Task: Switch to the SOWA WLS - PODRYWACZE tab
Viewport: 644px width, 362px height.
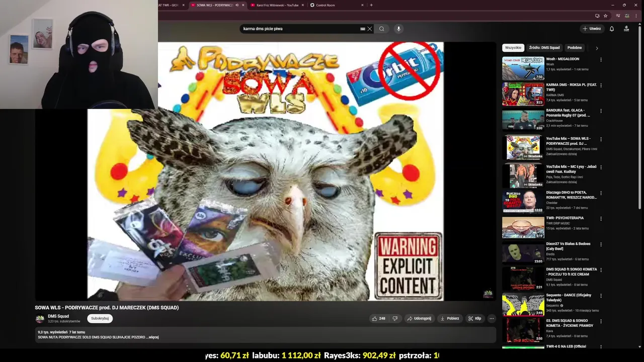Action: coord(214,5)
